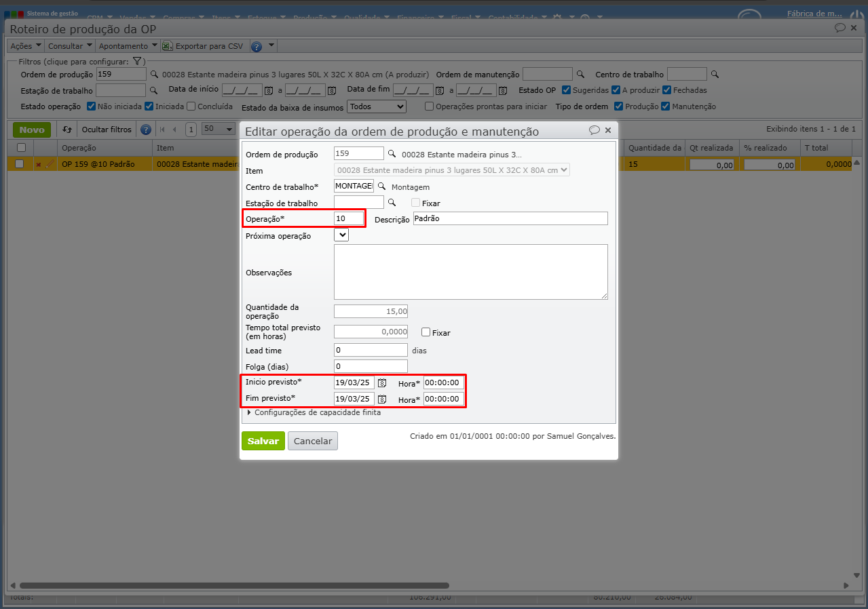The height and width of the screenshot is (609, 868).
Task: Click the funnel filter configuration icon
Action: tap(137, 62)
